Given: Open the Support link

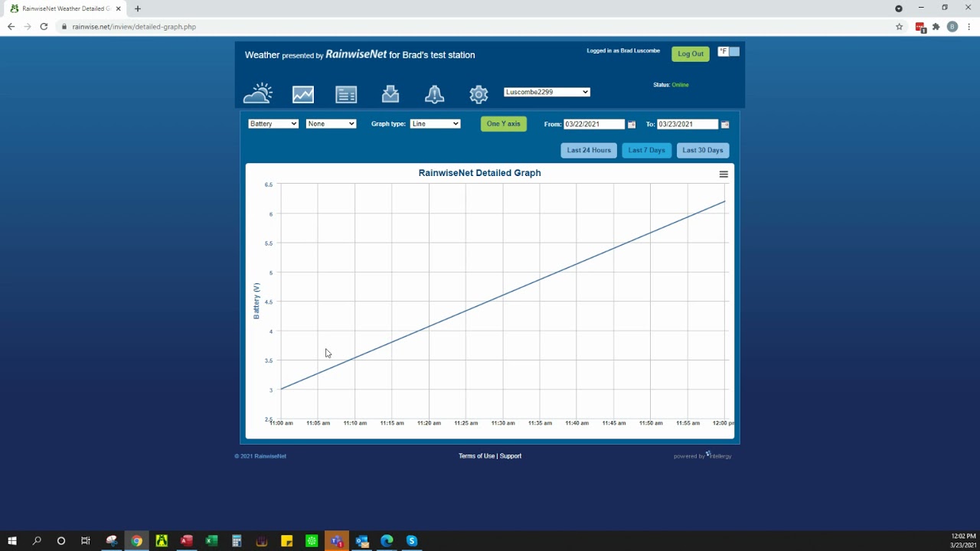Looking at the screenshot, I should point(511,456).
